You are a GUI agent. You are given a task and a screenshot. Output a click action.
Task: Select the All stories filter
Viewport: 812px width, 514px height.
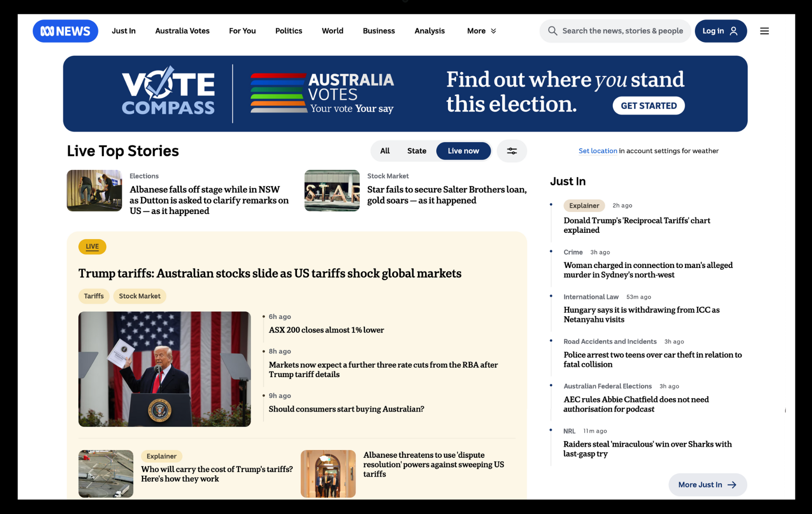click(x=385, y=151)
